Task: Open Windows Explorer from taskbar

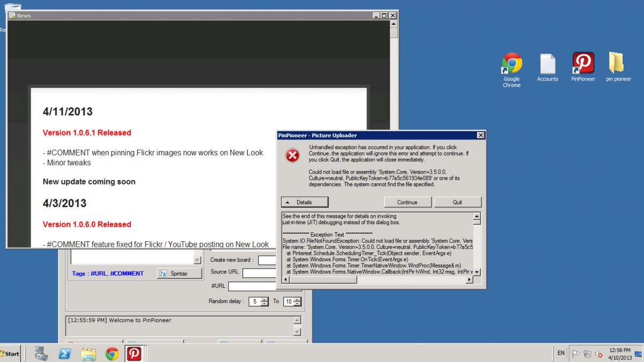Action: 89,353
